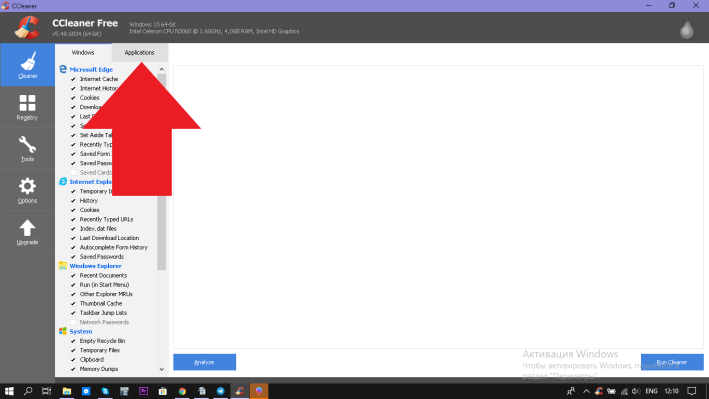Click the Windows Explorer folder icon

point(63,266)
